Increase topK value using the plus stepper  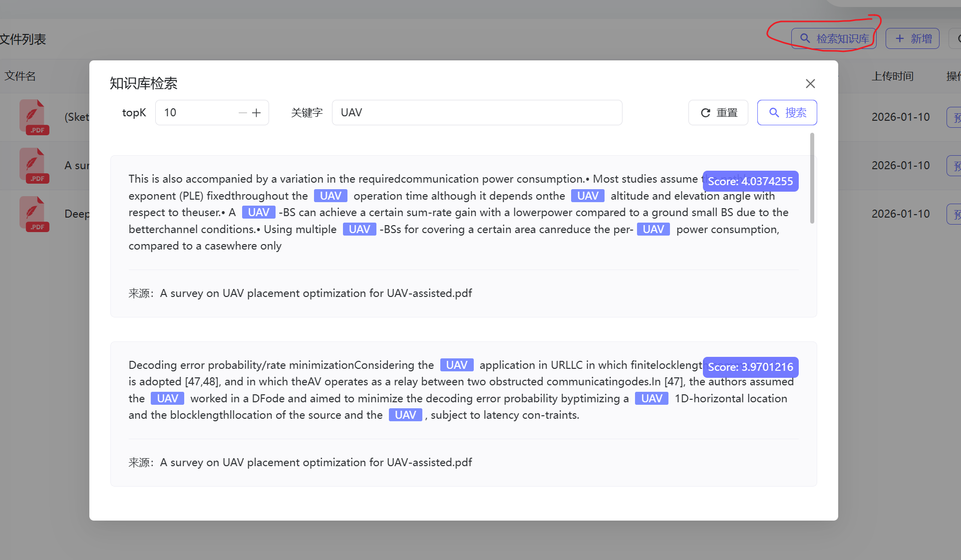257,112
